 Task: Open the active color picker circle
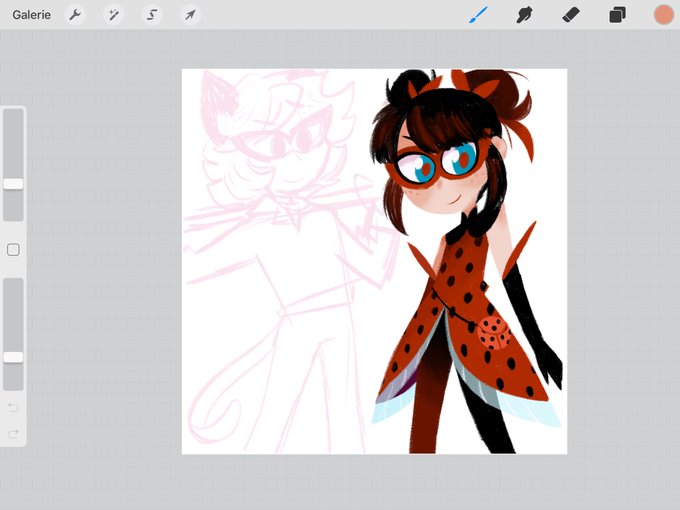coord(664,15)
